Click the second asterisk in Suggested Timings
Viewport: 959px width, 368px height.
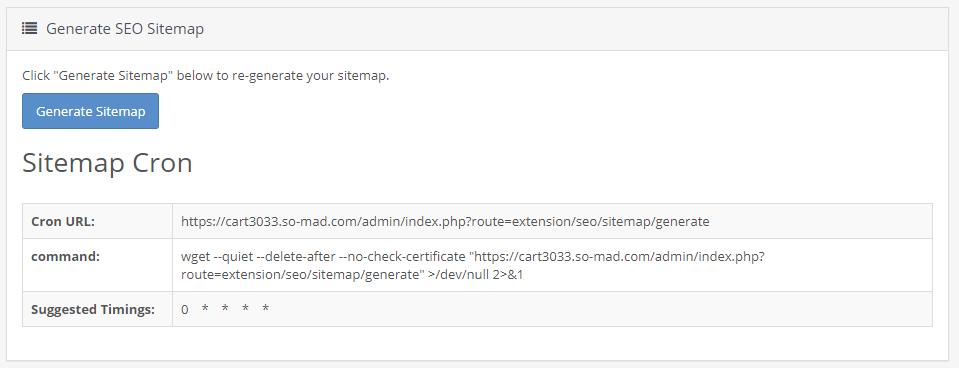225,308
